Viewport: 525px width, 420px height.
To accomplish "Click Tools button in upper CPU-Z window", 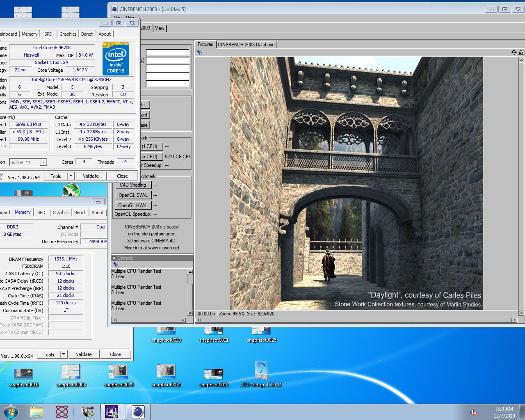I will click(x=56, y=176).
